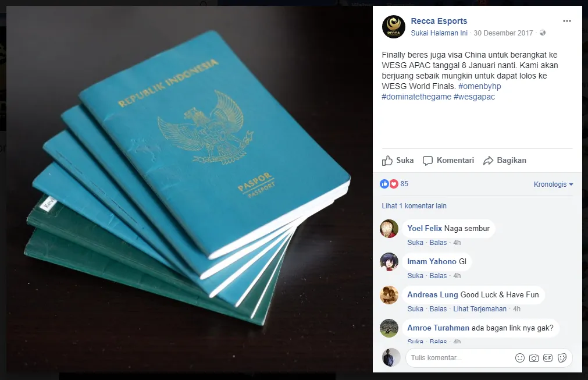The image size is (588, 380).
Task: Click the Bagikan share action
Action: coord(504,161)
